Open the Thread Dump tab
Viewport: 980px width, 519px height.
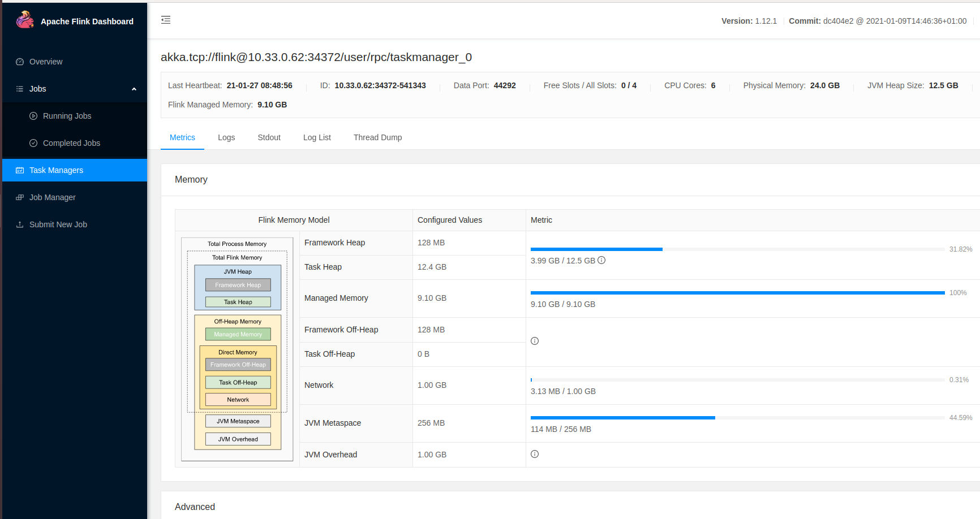pos(377,137)
